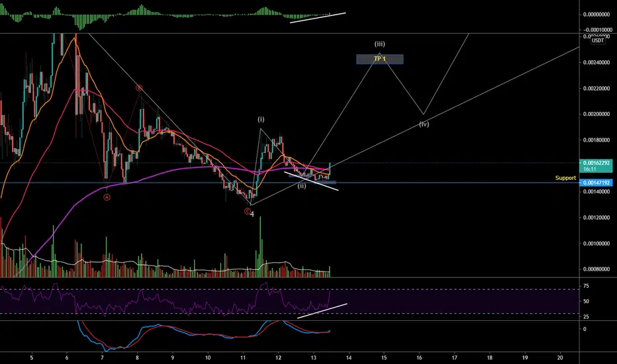Click the 0.00200000 price axis value
This screenshot has width=617, height=364.
coord(596,114)
